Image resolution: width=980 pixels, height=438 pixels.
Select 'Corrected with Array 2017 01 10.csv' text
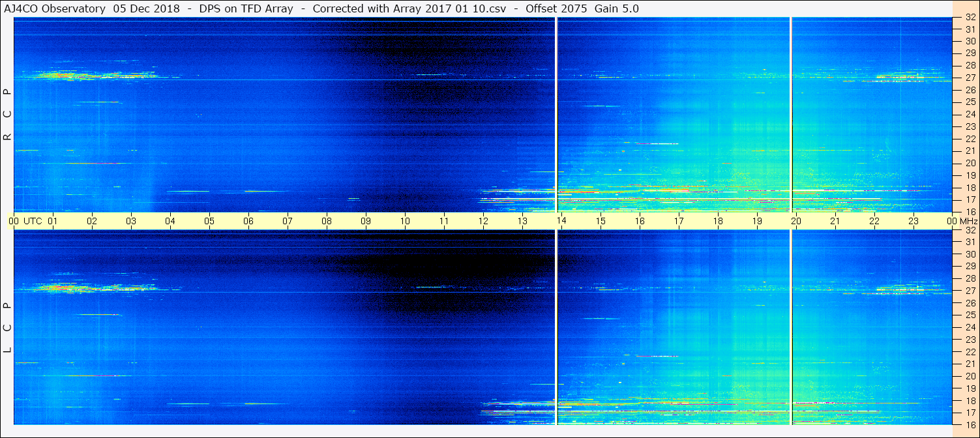[x=409, y=8]
